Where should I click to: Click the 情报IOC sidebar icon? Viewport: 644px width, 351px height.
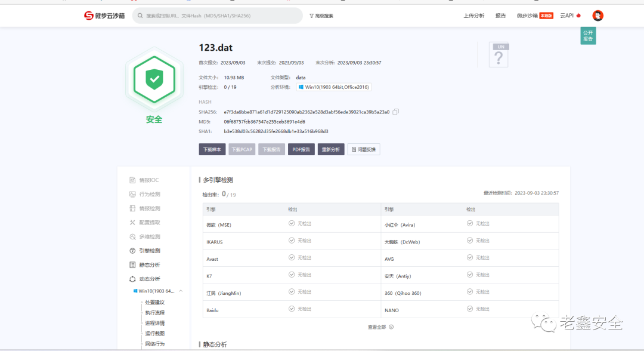point(132,180)
